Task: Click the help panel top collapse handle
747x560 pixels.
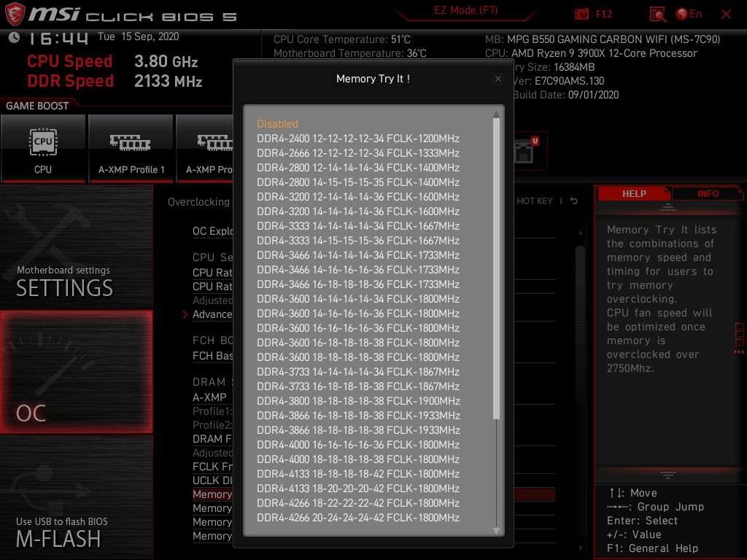Action: click(x=668, y=207)
